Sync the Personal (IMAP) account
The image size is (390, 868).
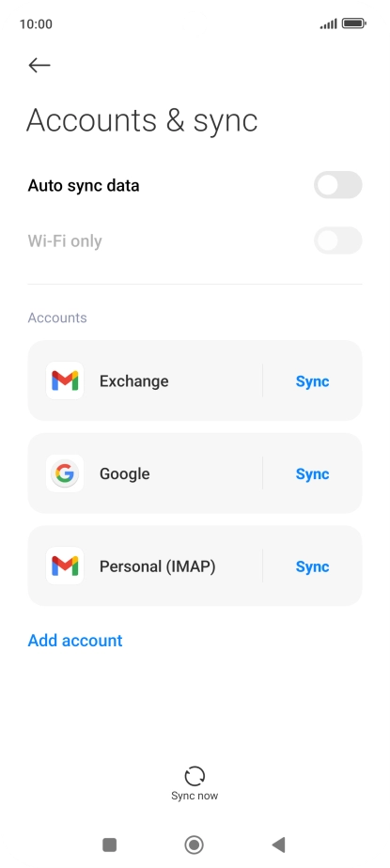312,566
